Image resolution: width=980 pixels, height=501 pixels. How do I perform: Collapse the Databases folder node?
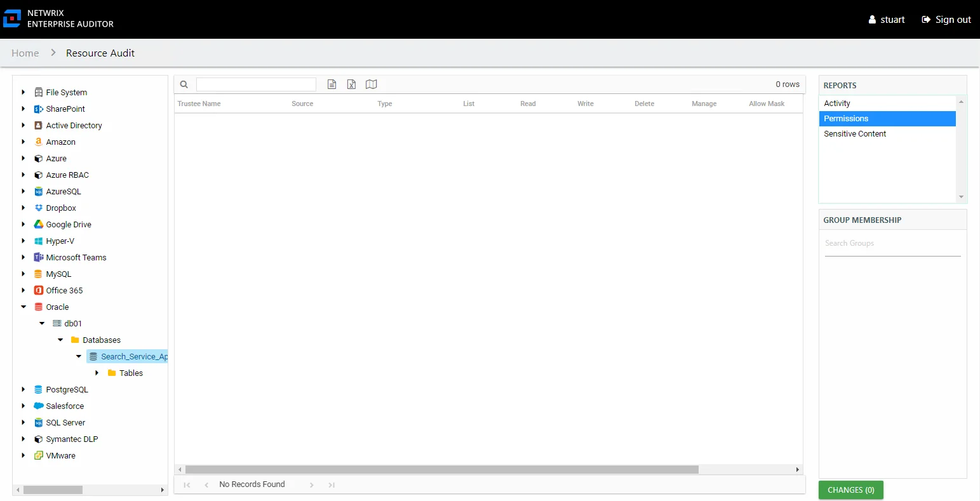pos(60,340)
